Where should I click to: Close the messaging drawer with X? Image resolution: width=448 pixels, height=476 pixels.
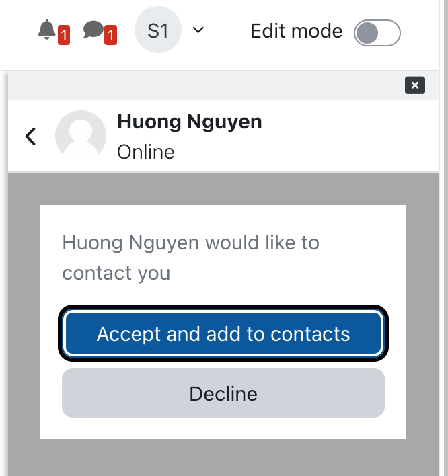pyautogui.click(x=415, y=85)
